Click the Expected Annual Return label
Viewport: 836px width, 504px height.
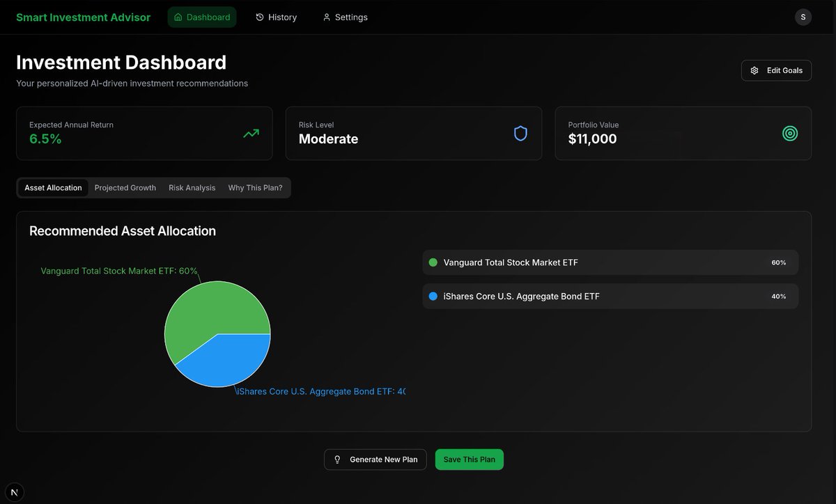[71, 125]
